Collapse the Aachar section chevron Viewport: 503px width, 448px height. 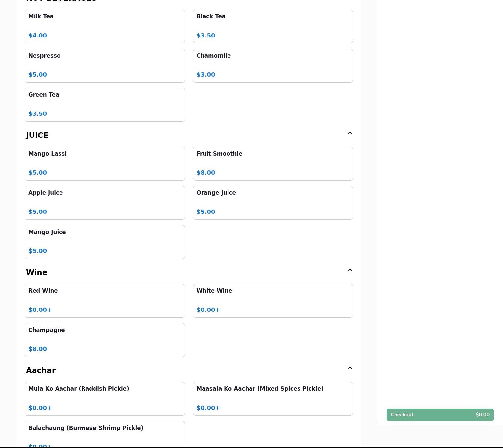pyautogui.click(x=350, y=368)
